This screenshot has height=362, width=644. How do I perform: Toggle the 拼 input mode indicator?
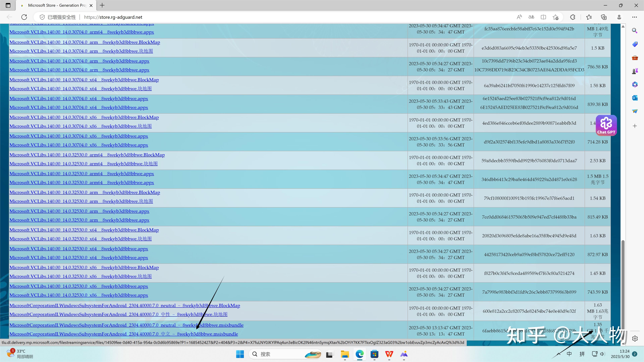coord(582,354)
